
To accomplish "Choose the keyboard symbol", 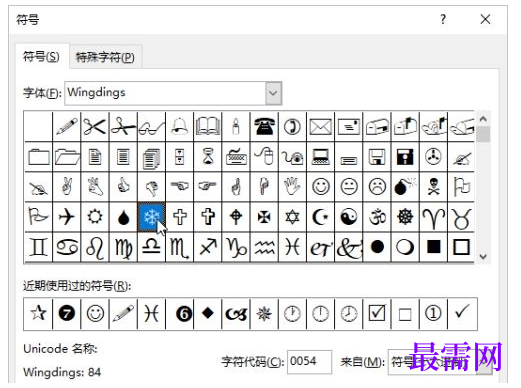I will (x=236, y=157).
